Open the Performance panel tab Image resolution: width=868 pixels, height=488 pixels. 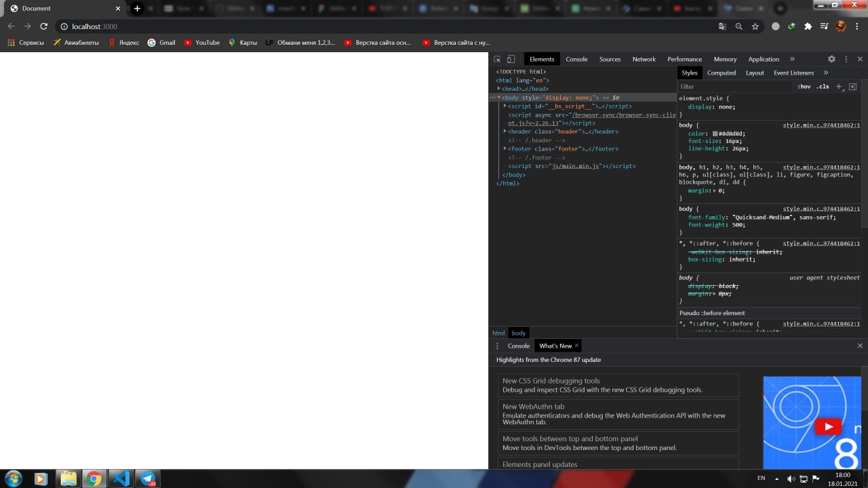685,59
